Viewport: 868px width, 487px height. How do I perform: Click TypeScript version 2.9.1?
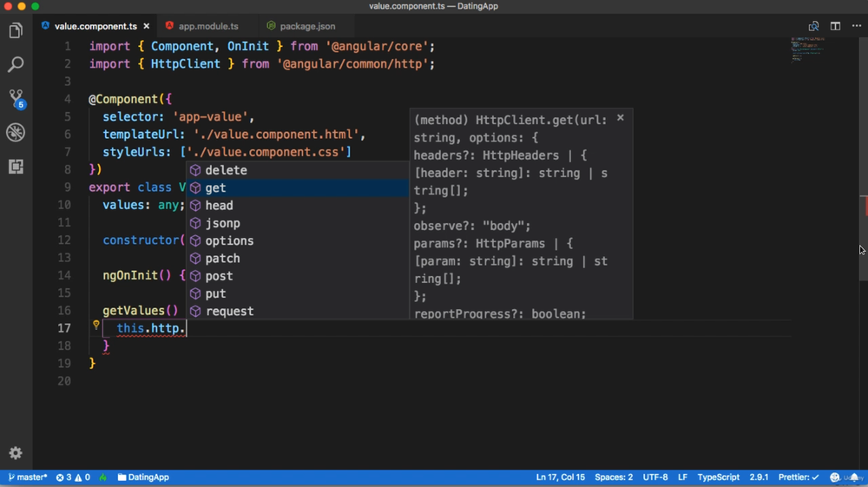pyautogui.click(x=759, y=477)
